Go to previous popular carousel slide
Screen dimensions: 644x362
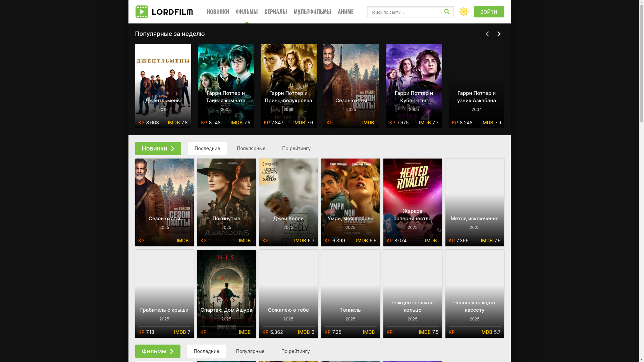pyautogui.click(x=487, y=34)
